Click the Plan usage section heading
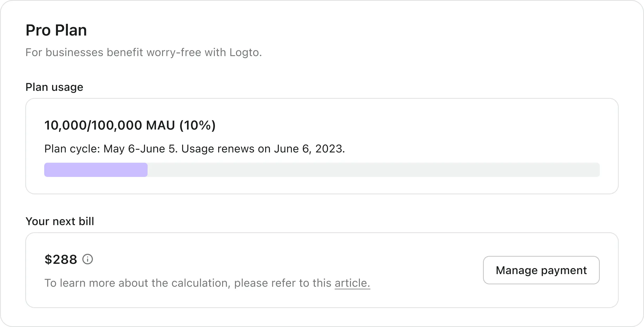644x327 pixels. pyautogui.click(x=54, y=87)
